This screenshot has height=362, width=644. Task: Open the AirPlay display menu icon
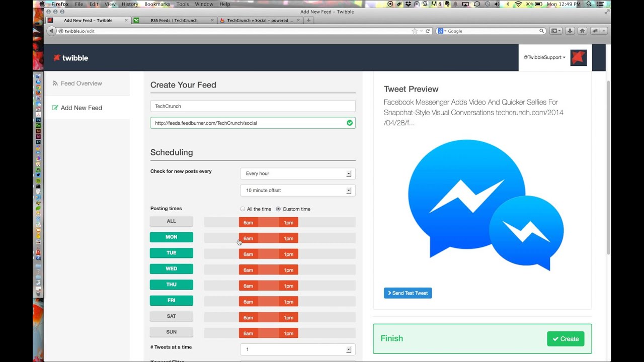[x=465, y=4]
